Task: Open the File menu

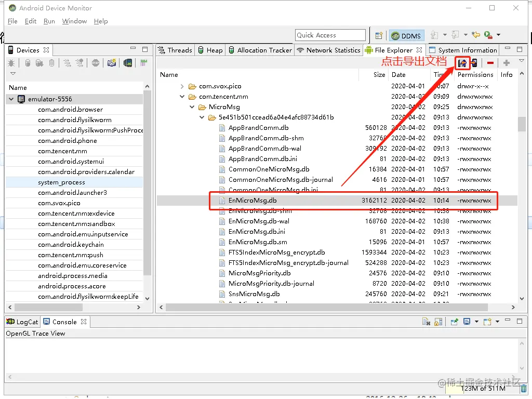Action: pyautogui.click(x=12, y=21)
